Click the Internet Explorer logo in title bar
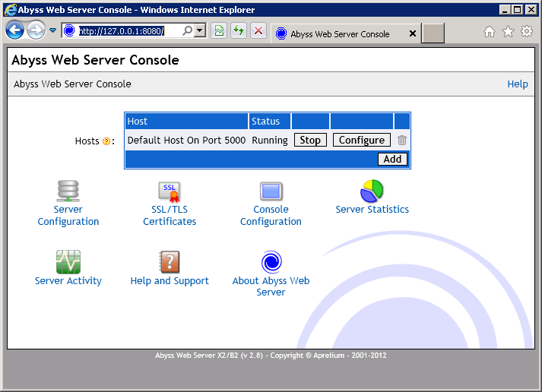Image resolution: width=542 pixels, height=392 pixels. point(10,10)
